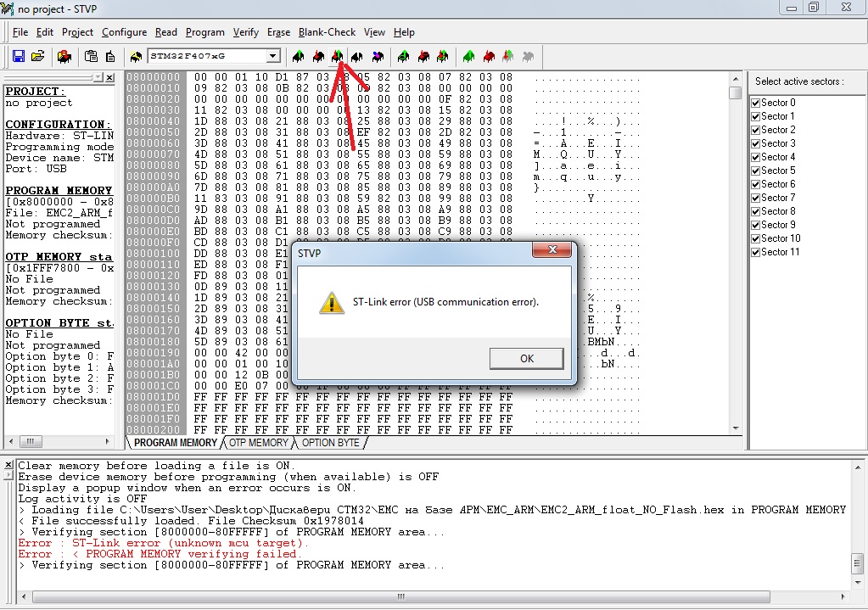Click the Save floppy disk icon

click(19, 57)
